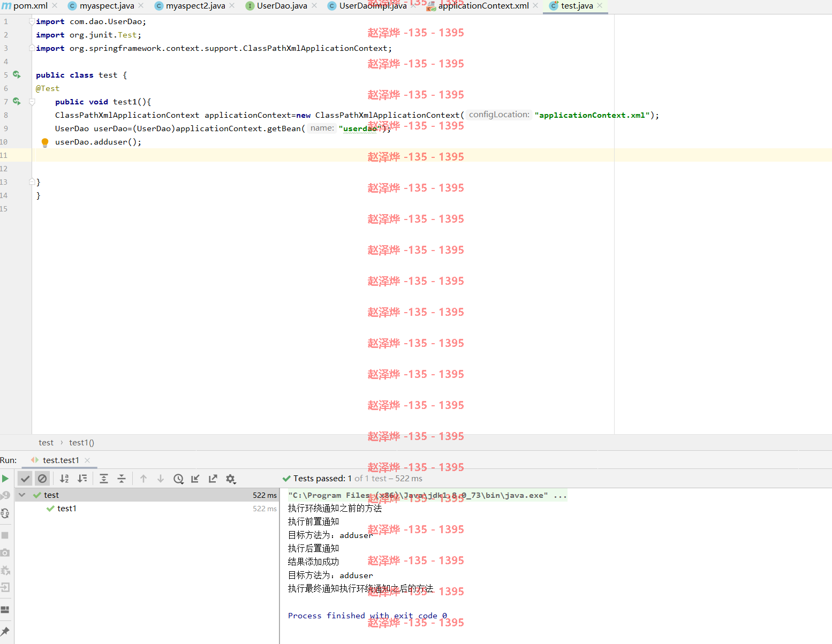This screenshot has width=832, height=644.
Task: Close the applicationContext.xml tab
Action: [535, 5]
